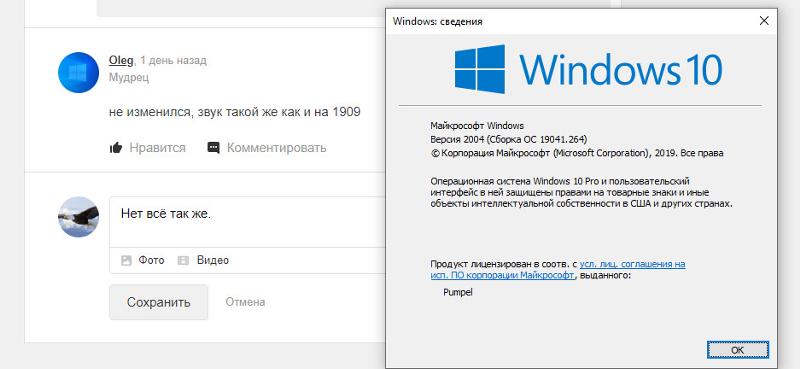Screen dimensions: 800x369
Task: Click the text Версия 2004 (Сборка ОС 19041.264)
Action: (x=509, y=139)
